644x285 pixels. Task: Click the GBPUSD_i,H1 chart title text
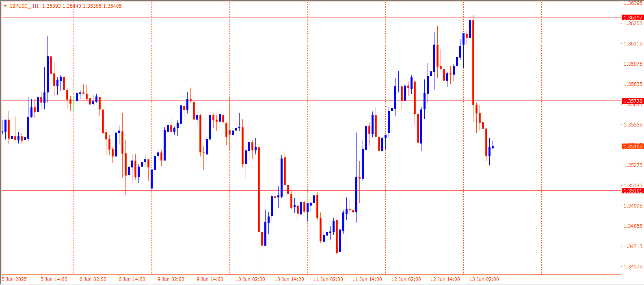[24, 6]
